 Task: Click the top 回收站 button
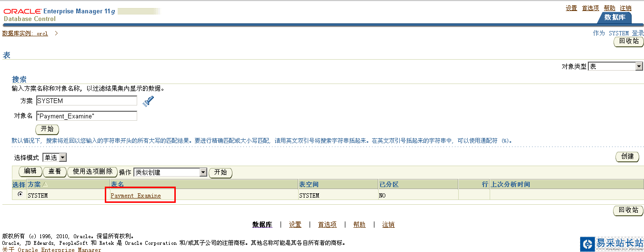(x=629, y=42)
